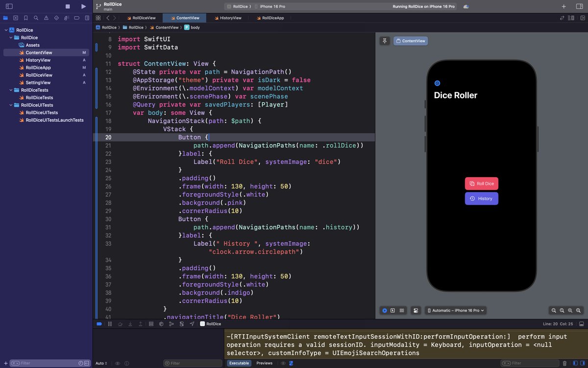Open canvas device settings

tap(416, 311)
